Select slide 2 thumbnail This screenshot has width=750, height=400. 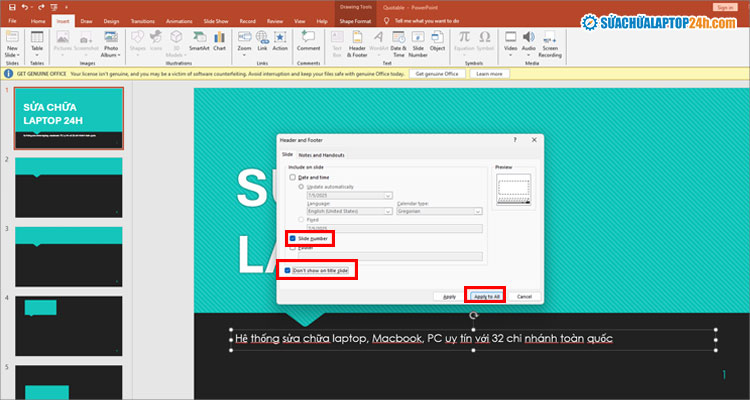pyautogui.click(x=69, y=188)
